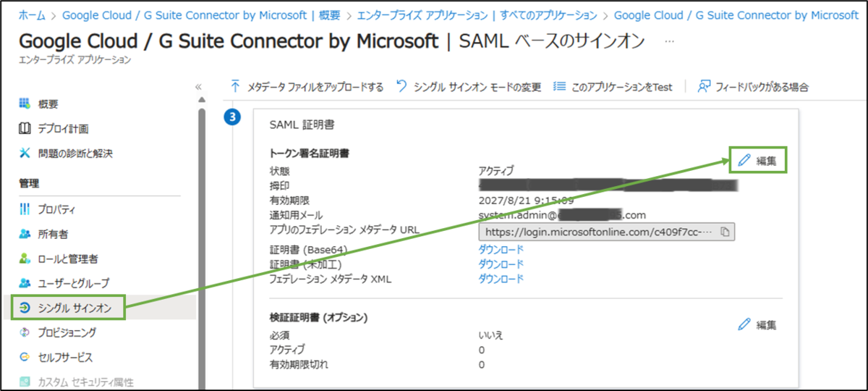868x391 pixels.
Task: Click the wrench icon for 問題の診断と解決
Action: coord(25,154)
